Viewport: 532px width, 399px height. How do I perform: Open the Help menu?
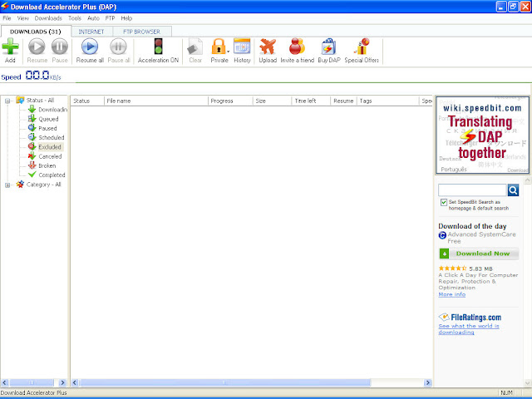(126, 18)
